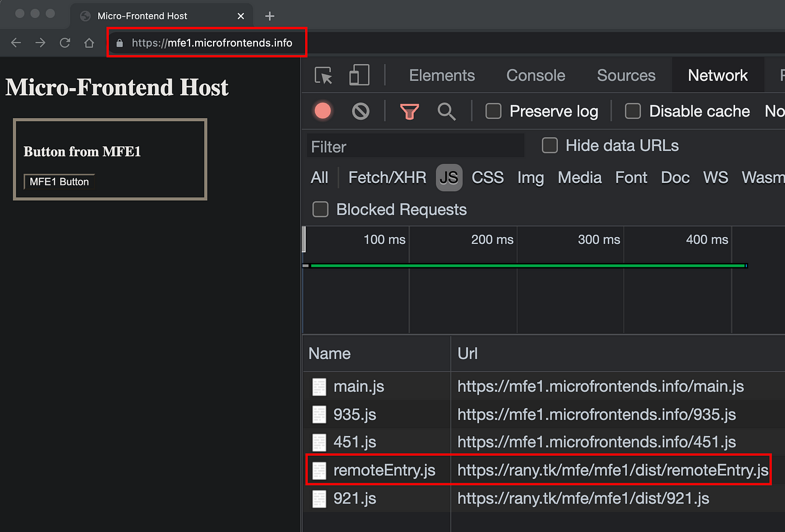Click the rany.tk 921.js URL cell

click(x=583, y=498)
